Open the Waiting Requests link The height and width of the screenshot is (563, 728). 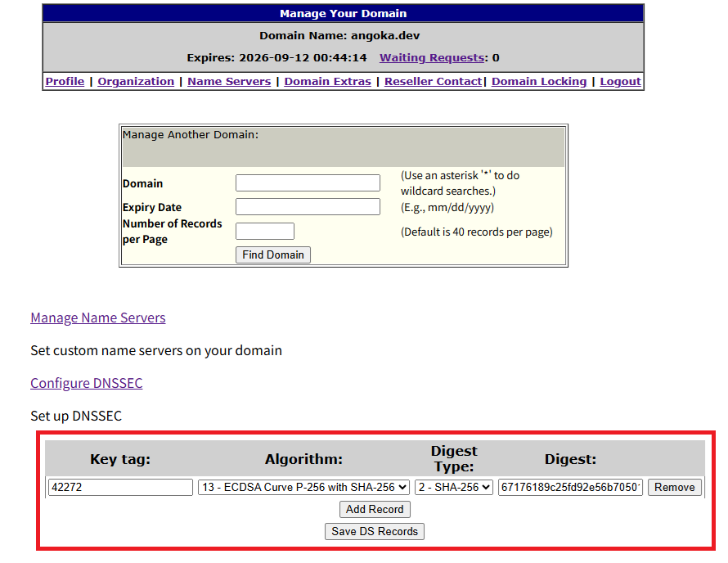432,58
